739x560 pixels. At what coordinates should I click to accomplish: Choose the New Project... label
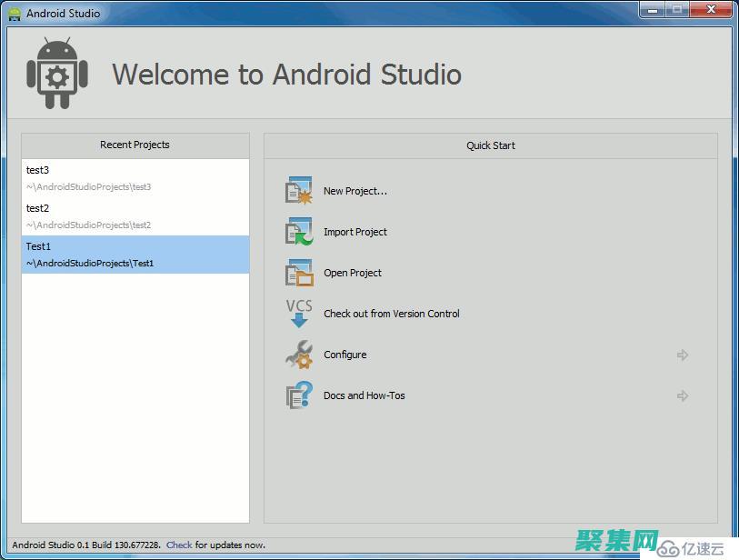click(x=355, y=191)
